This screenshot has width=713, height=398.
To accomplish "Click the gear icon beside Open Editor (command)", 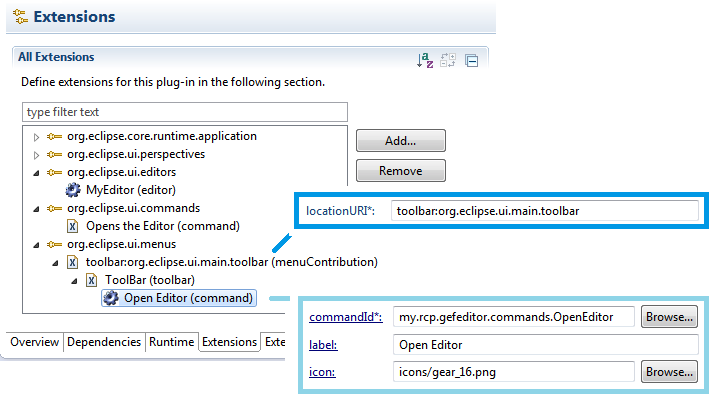I will [x=110, y=298].
